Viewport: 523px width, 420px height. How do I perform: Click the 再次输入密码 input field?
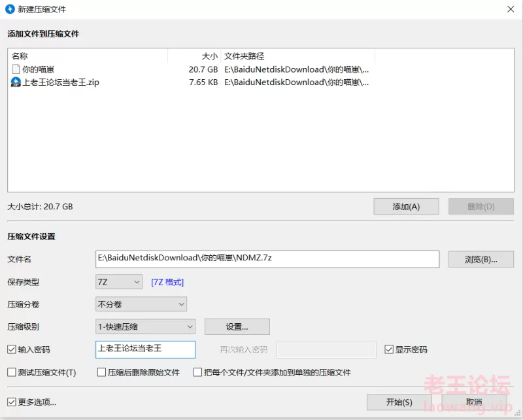326,349
